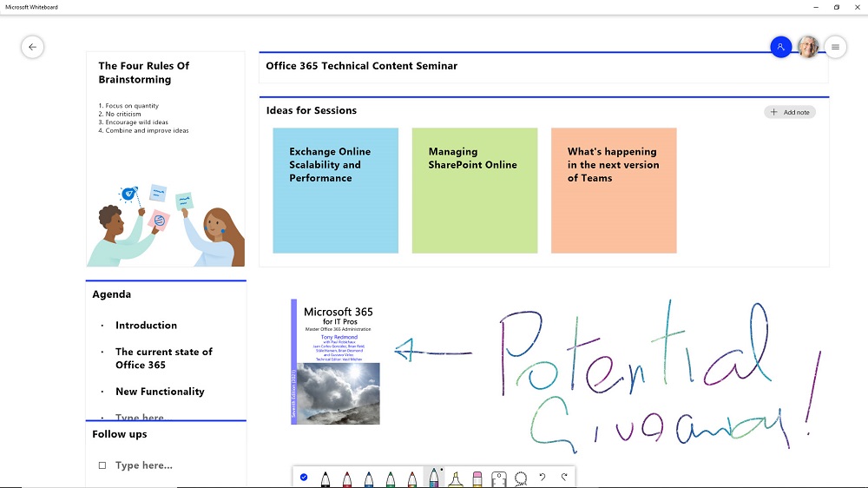Click '1. Focus on quantity' rule
The image size is (868, 488).
[128, 105]
